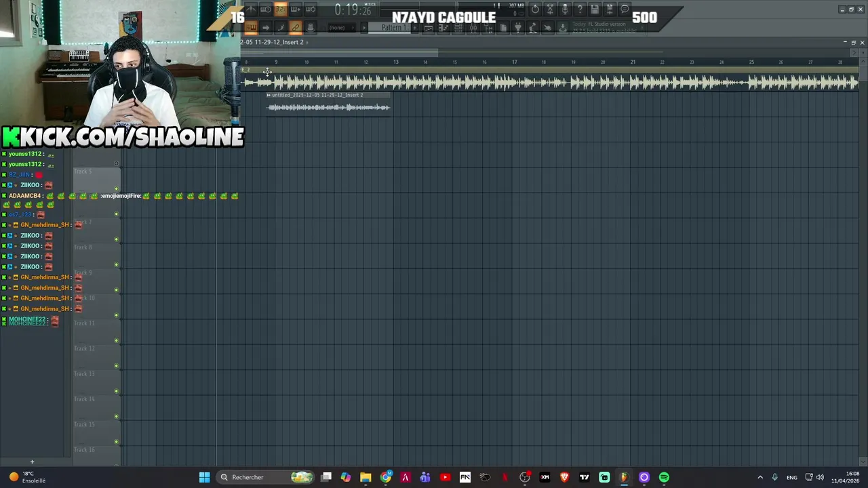Click the speech bubble news icon
868x488 pixels.
[624, 9]
